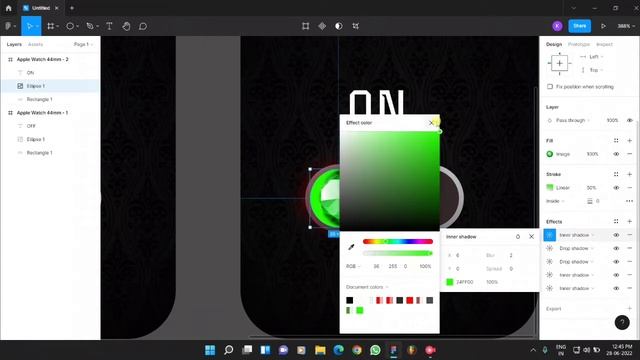Add a new effect with the plus
The width and height of the screenshot is (640, 360).
[629, 222]
